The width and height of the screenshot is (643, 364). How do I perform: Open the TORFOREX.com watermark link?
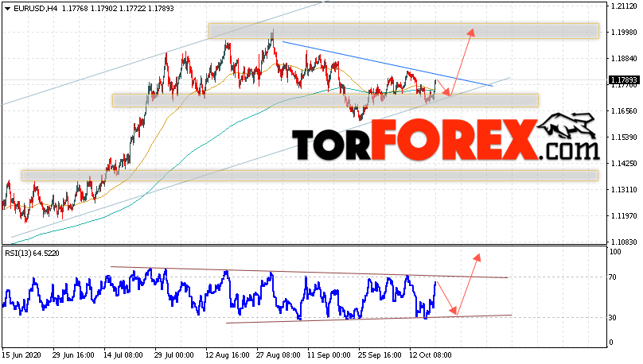(446, 139)
